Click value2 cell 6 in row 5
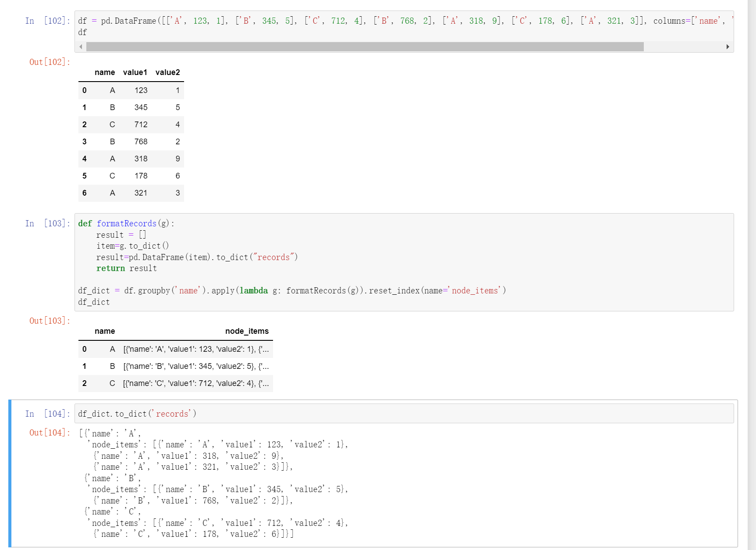Viewport: 756px width, 550px height. coord(177,176)
